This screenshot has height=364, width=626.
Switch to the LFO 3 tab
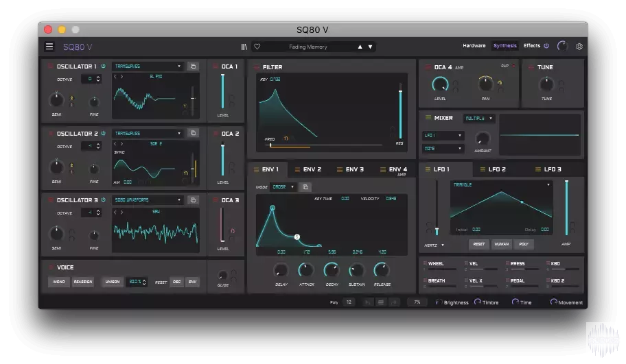pyautogui.click(x=548, y=169)
